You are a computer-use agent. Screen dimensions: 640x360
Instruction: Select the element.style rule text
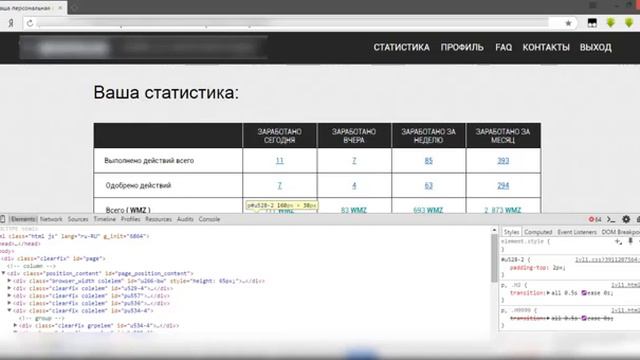[x=525, y=241]
